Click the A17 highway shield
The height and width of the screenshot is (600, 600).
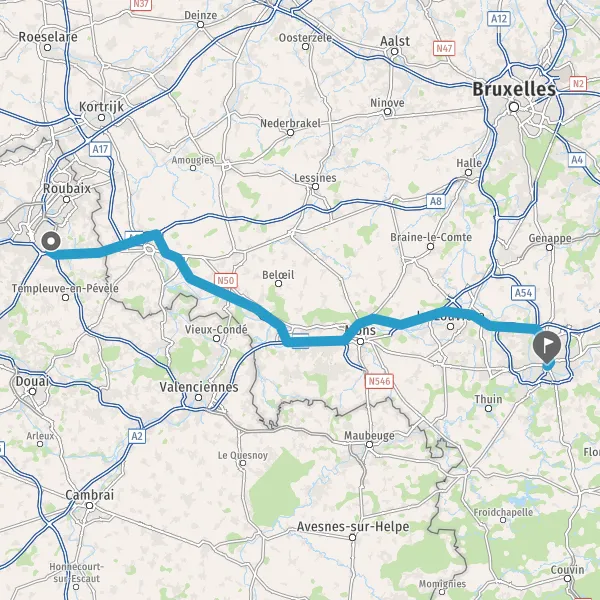click(x=100, y=148)
